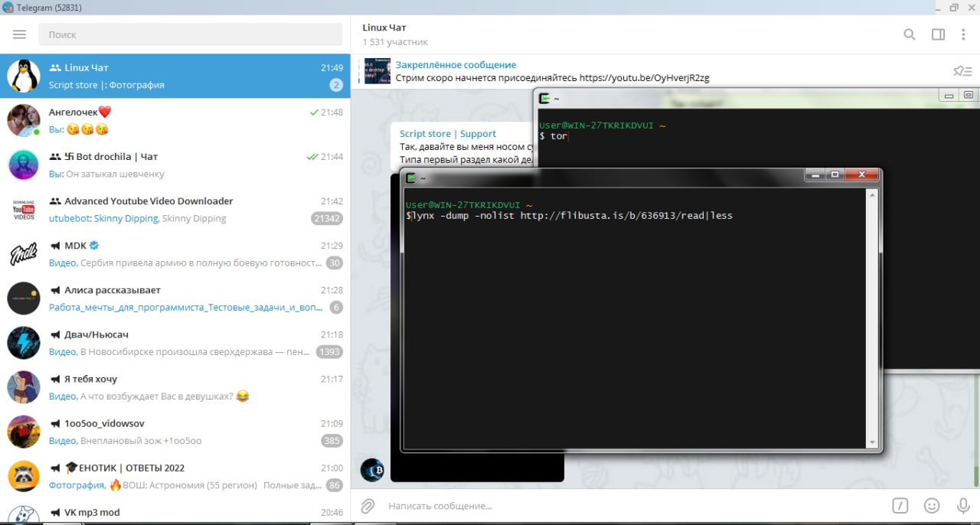
Task: Click the Bot drochila chat avatar
Action: coord(24,165)
